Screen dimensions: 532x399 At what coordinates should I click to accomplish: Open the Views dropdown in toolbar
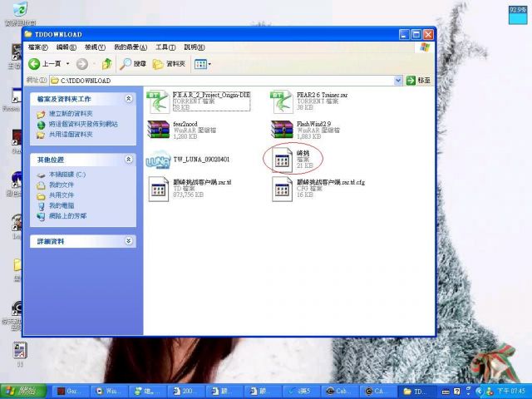click(203, 64)
